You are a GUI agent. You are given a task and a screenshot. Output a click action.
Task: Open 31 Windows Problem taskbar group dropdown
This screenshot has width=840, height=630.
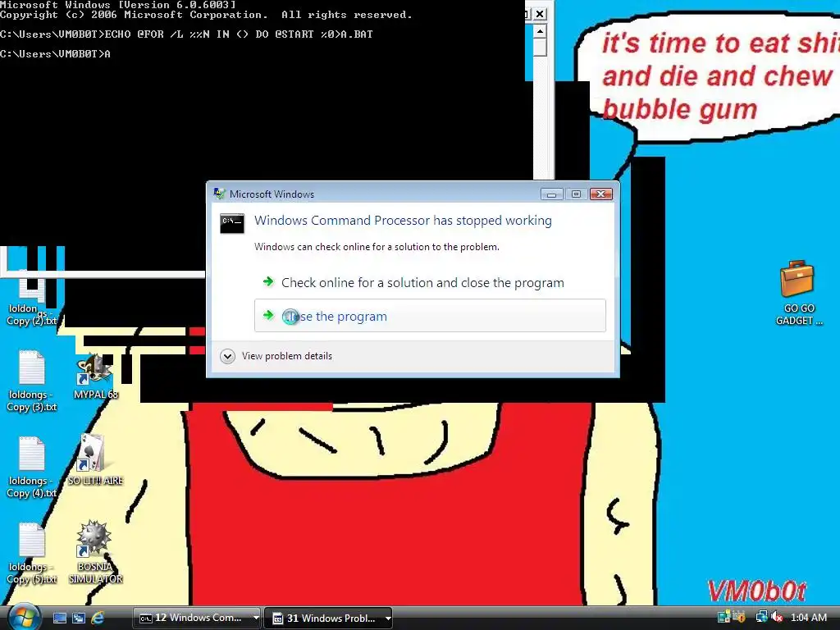point(388,618)
